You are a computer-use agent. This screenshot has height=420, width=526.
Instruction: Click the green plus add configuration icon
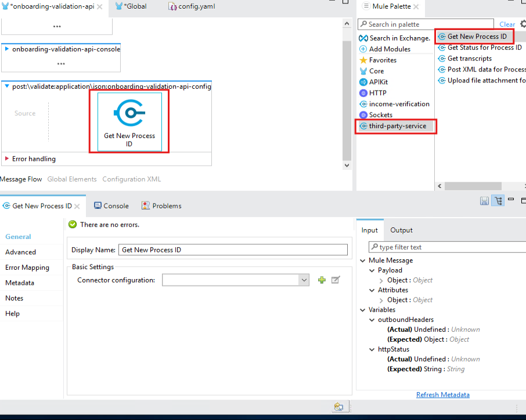(x=322, y=280)
